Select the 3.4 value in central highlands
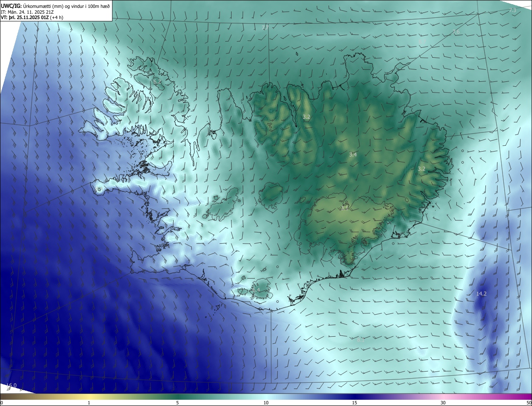Image resolution: width=532 pixels, height=406 pixels. pos(353,154)
